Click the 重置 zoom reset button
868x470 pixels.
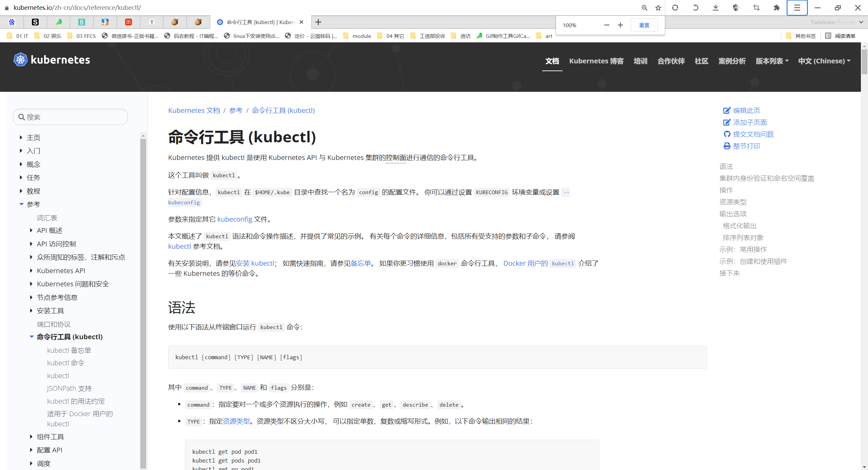pos(644,25)
